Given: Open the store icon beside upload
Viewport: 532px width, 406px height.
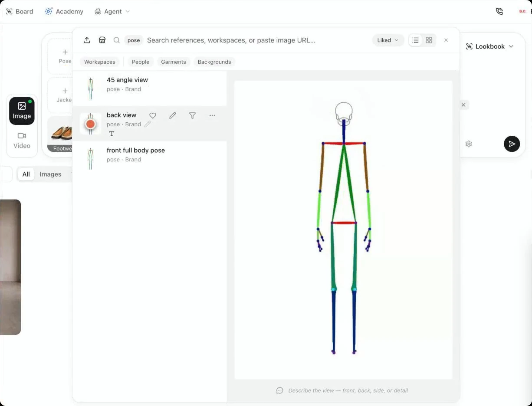Looking at the screenshot, I should coord(102,40).
